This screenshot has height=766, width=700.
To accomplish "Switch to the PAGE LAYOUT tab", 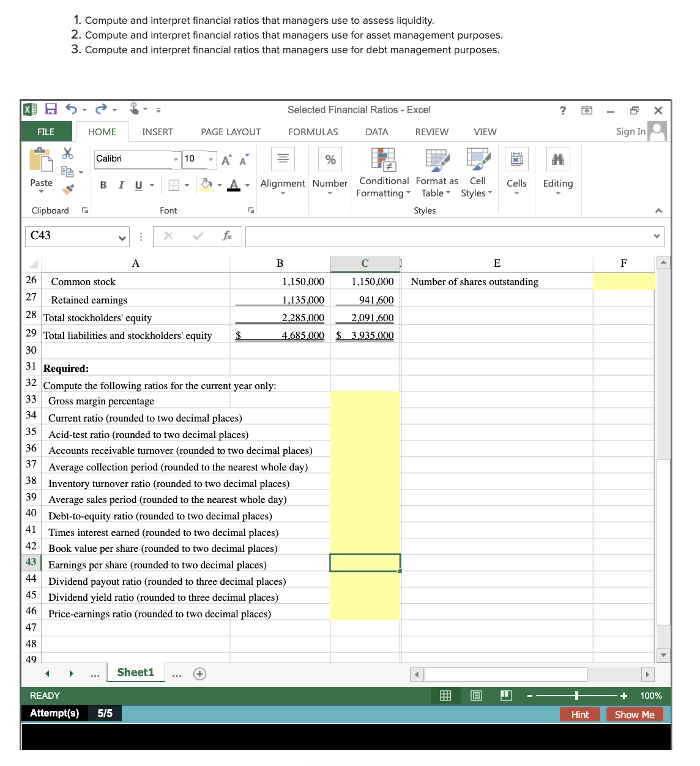I will 231,132.
